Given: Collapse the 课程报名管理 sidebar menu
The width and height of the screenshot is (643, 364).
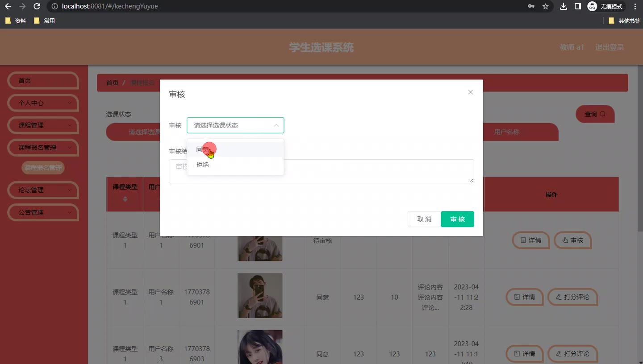Looking at the screenshot, I should click(x=43, y=148).
